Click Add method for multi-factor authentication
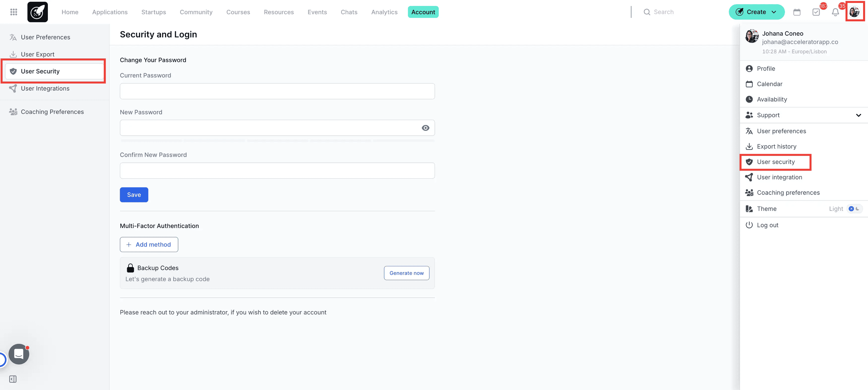 tap(149, 244)
